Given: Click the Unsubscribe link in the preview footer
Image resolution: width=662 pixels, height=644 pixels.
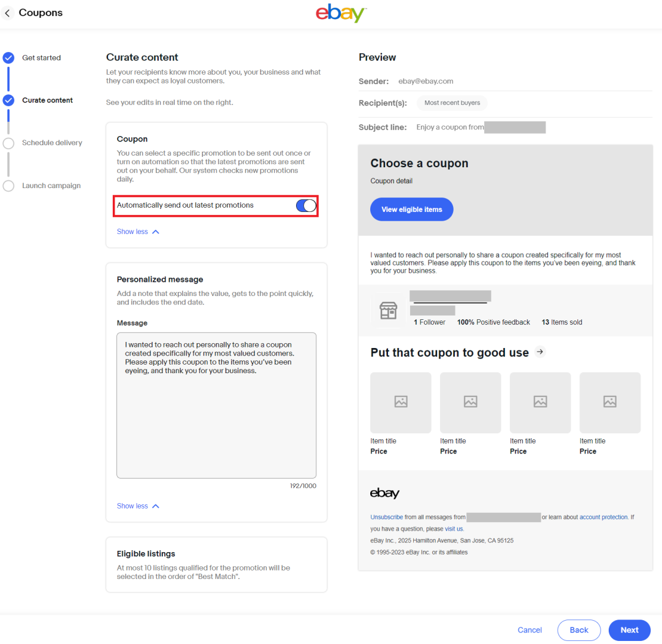Looking at the screenshot, I should [386, 517].
